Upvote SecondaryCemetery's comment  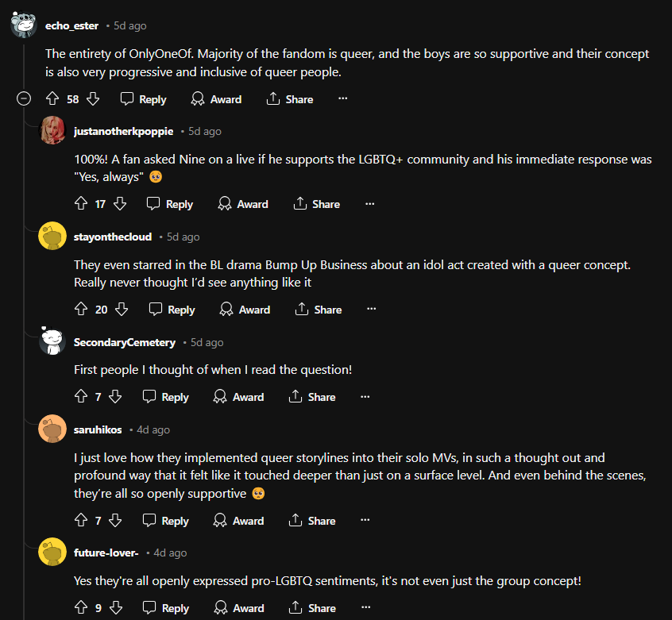[x=80, y=397]
